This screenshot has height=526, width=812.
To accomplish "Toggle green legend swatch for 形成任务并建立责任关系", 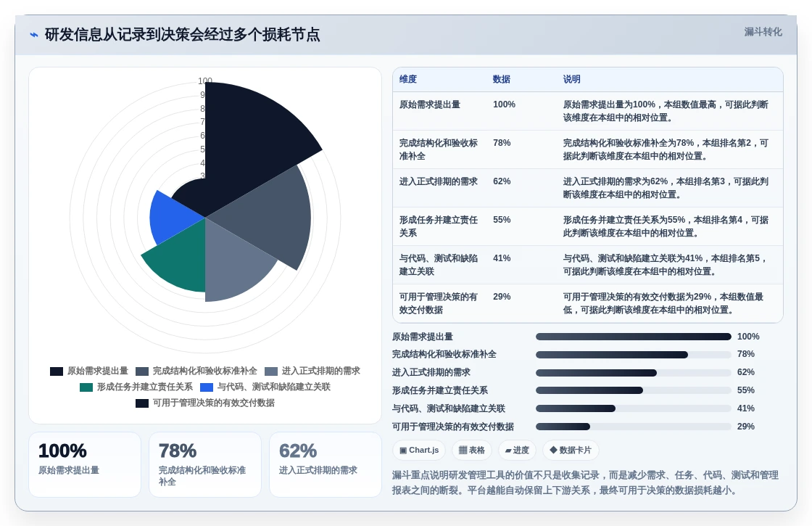I will [x=86, y=387].
